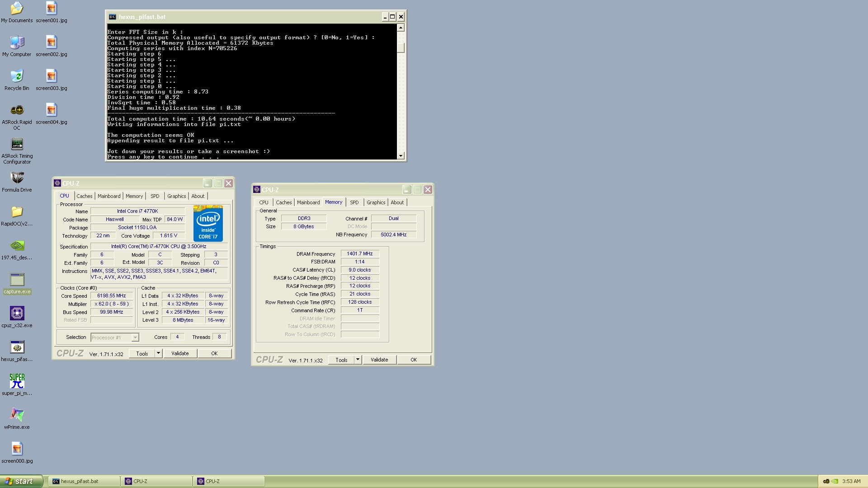Image resolution: width=868 pixels, height=488 pixels.
Task: Switch to Graphics tab in left CPU-Z
Action: [177, 196]
